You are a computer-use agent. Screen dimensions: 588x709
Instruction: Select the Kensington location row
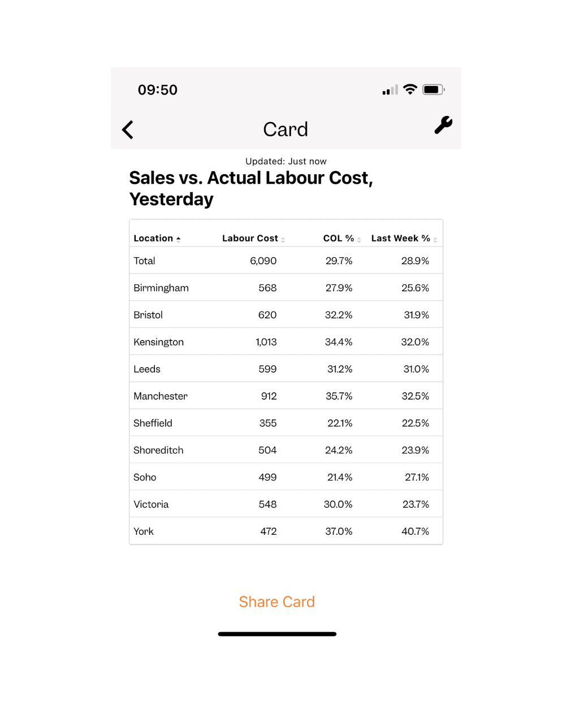coord(286,342)
